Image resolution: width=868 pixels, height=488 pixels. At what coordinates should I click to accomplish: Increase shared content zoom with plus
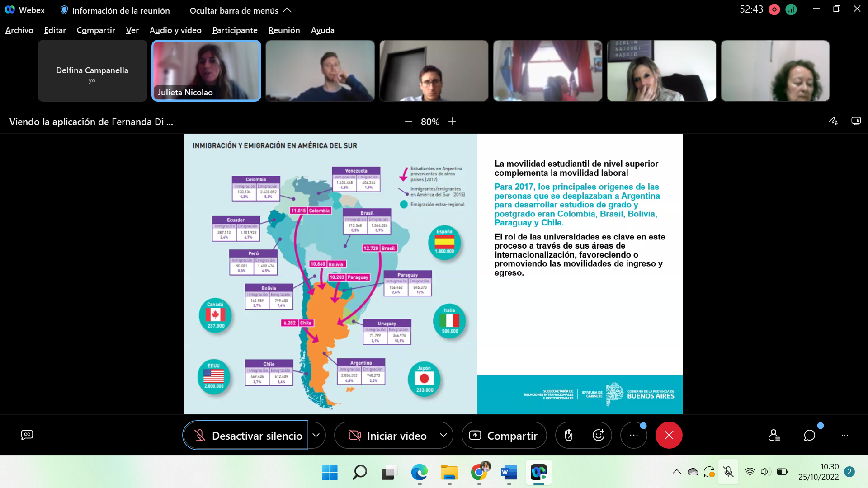(x=452, y=121)
